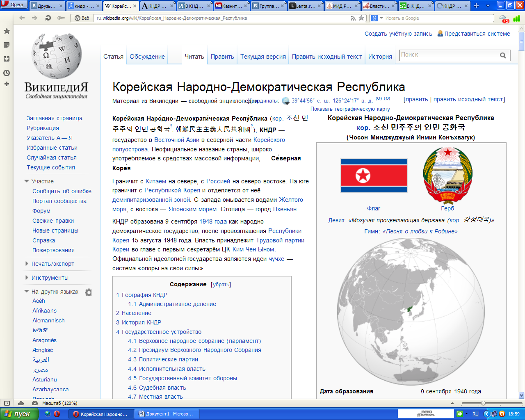Go forward with the forward arrow
This screenshot has width=525, height=420.
34,18
